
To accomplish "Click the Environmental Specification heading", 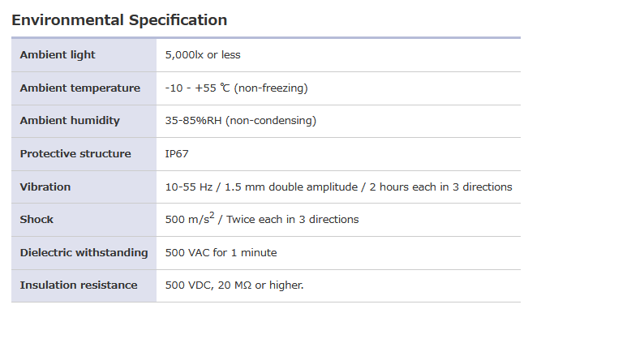I will point(119,20).
